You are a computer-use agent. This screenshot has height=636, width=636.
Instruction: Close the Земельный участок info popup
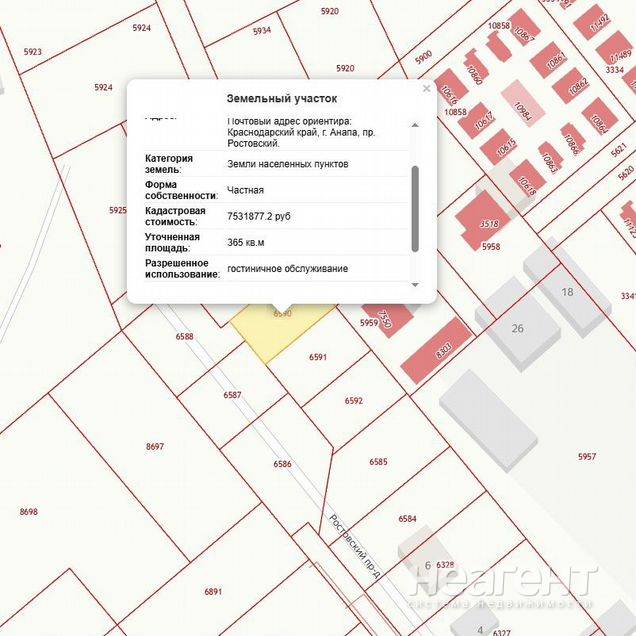point(427,89)
